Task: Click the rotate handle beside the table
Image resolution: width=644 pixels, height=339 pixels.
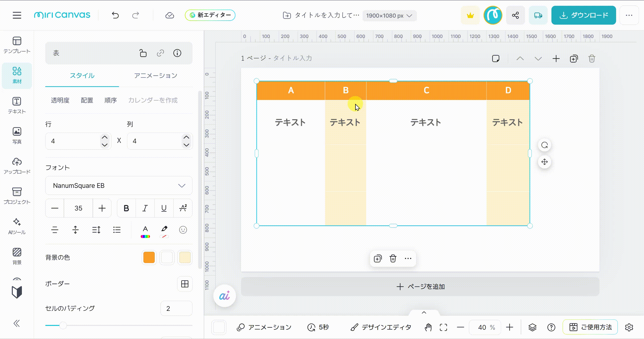Action: pyautogui.click(x=544, y=145)
